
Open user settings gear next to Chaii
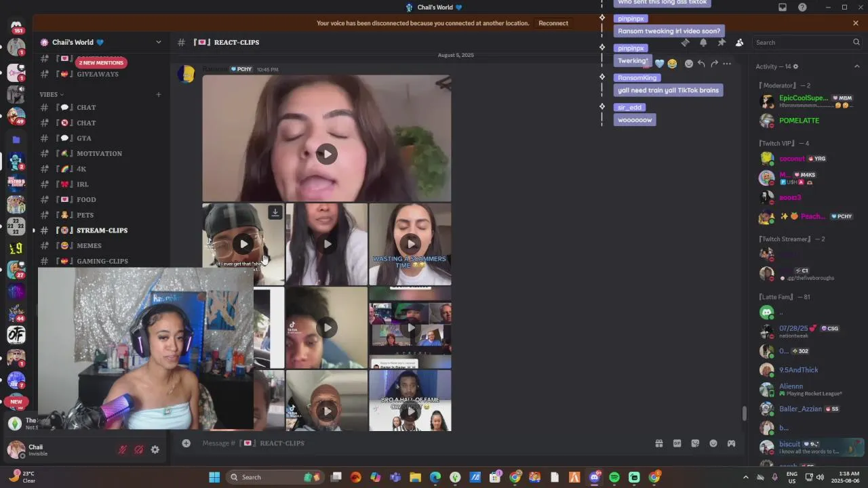click(x=155, y=449)
